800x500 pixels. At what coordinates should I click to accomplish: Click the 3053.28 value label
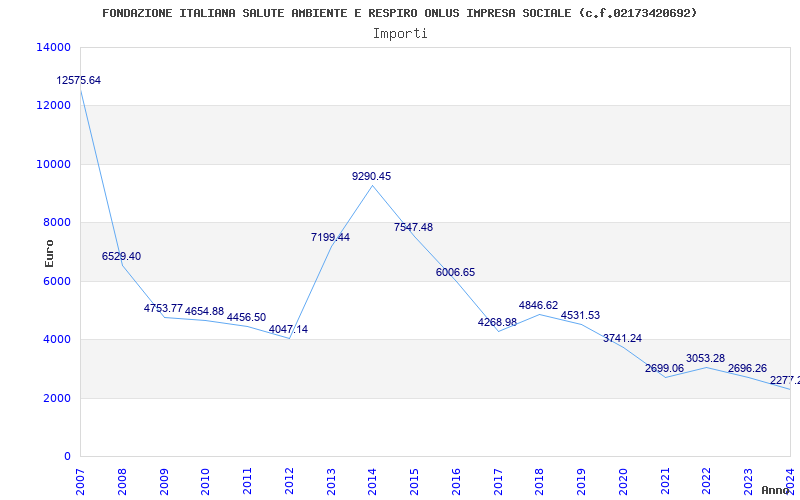pos(705,358)
